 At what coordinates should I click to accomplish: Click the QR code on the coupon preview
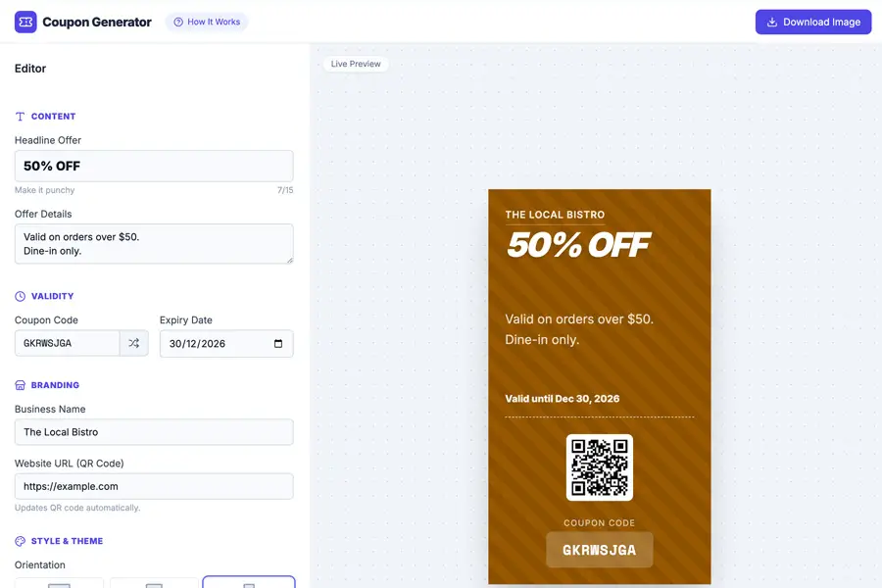(x=599, y=467)
